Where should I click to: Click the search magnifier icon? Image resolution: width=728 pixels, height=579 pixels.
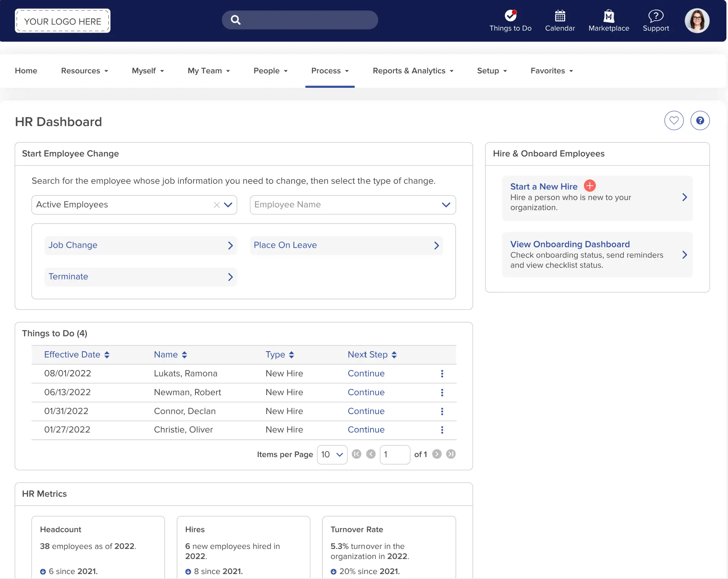235,20
